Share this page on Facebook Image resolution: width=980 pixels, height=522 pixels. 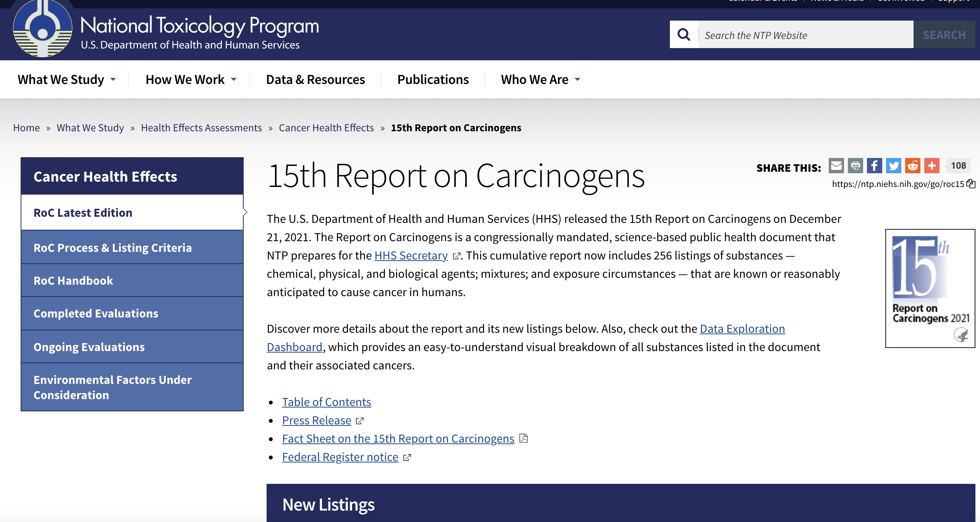pyautogui.click(x=874, y=166)
